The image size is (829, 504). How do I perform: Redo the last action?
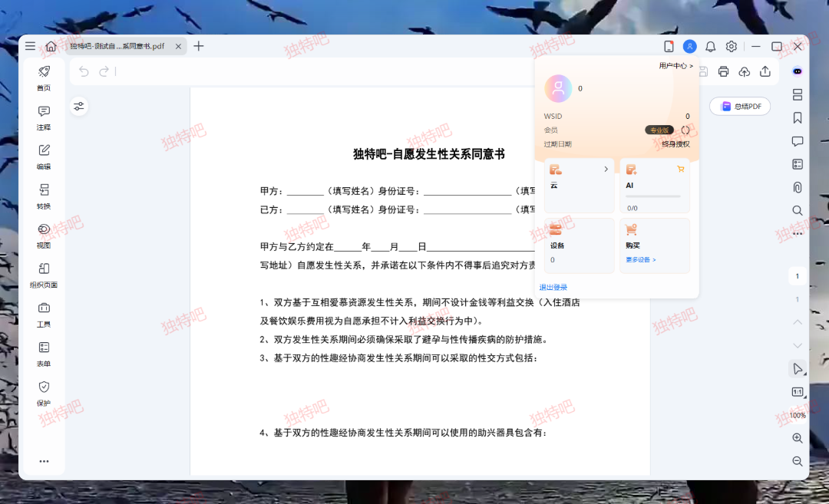[104, 71]
